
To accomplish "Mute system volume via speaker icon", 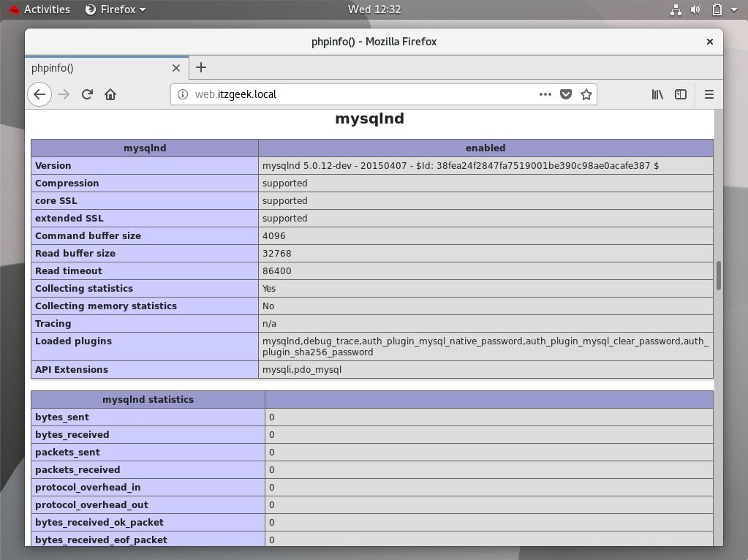I will pyautogui.click(x=695, y=9).
